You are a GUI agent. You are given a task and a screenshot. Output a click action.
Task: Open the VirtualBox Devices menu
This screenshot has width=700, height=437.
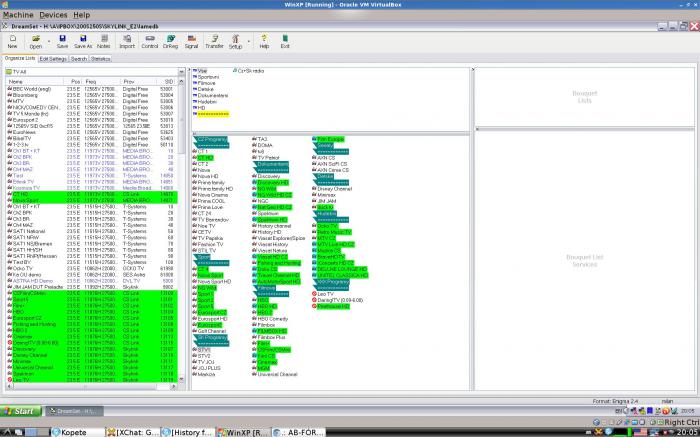[x=54, y=15]
